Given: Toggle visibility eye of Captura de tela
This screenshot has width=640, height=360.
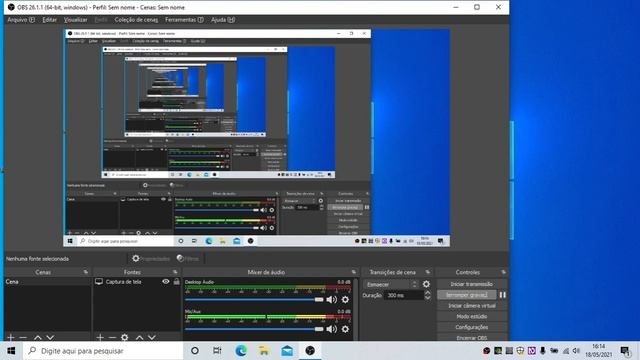Looking at the screenshot, I should point(166,282).
